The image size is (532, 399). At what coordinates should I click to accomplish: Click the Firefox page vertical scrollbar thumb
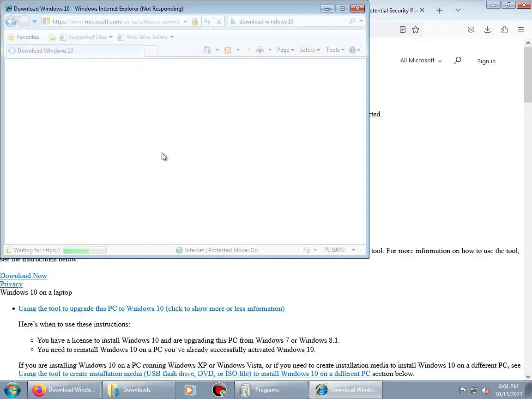click(528, 75)
